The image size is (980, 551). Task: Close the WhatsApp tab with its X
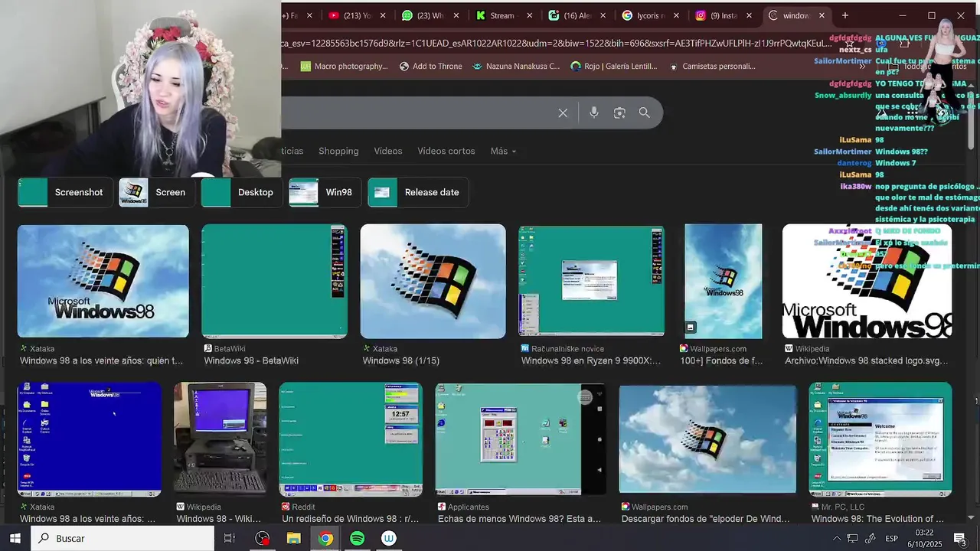456,15
